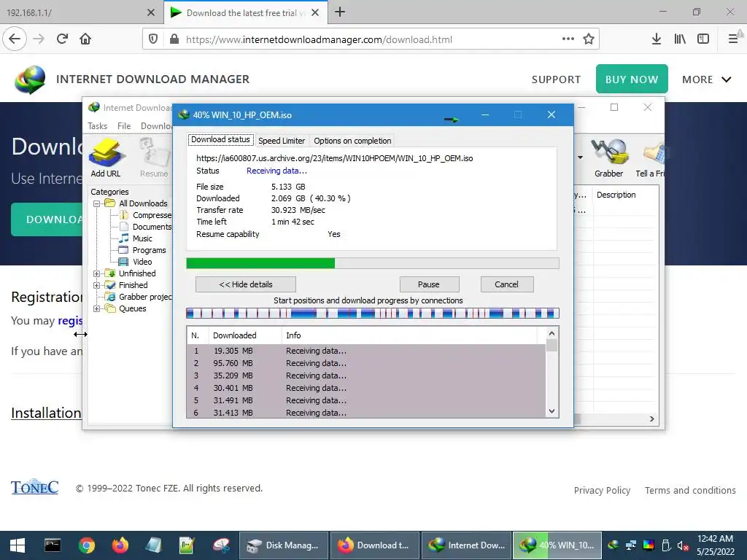Click scroll down arrow in connections list
The height and width of the screenshot is (560, 747).
pyautogui.click(x=551, y=411)
